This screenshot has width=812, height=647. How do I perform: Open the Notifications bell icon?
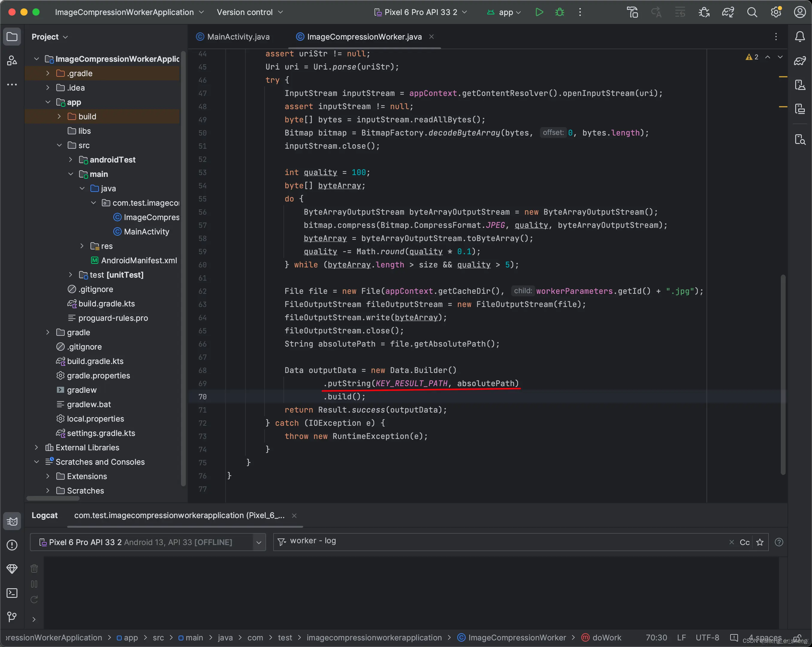coord(800,37)
